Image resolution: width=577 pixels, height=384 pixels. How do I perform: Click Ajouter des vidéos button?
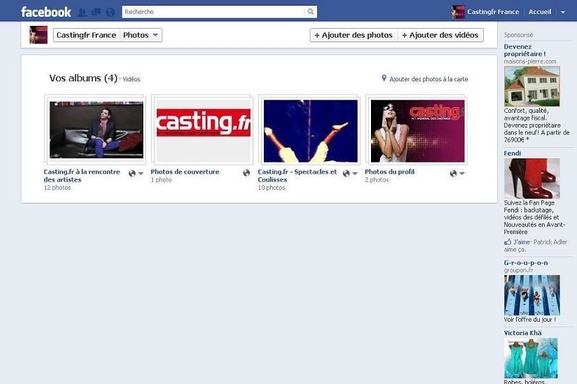(x=440, y=35)
